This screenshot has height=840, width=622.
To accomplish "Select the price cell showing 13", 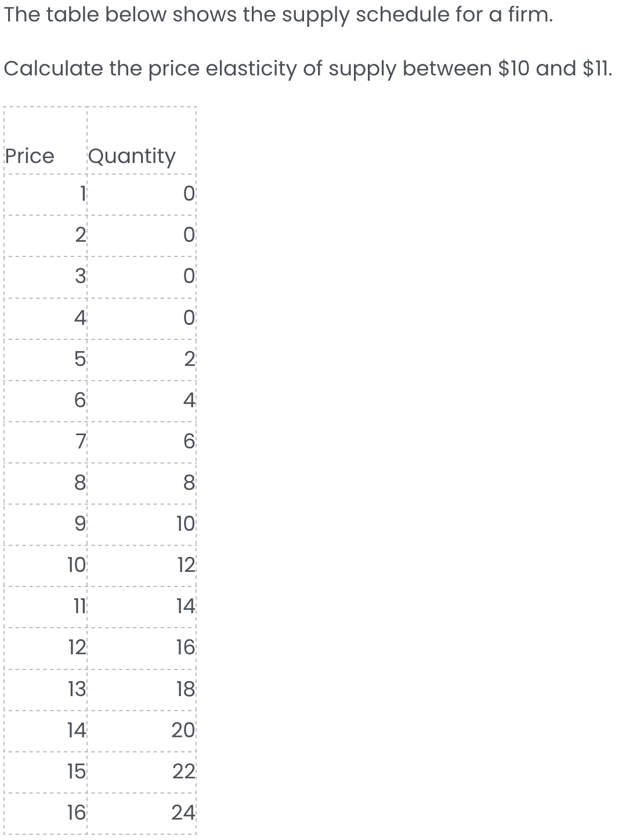I will [x=76, y=689].
